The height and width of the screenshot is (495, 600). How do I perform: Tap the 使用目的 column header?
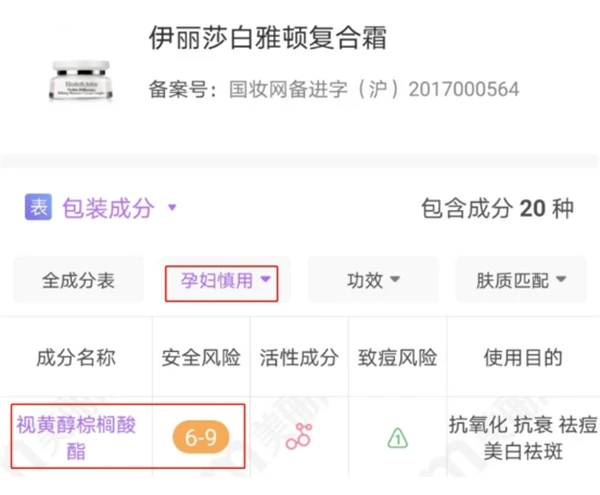(x=522, y=358)
